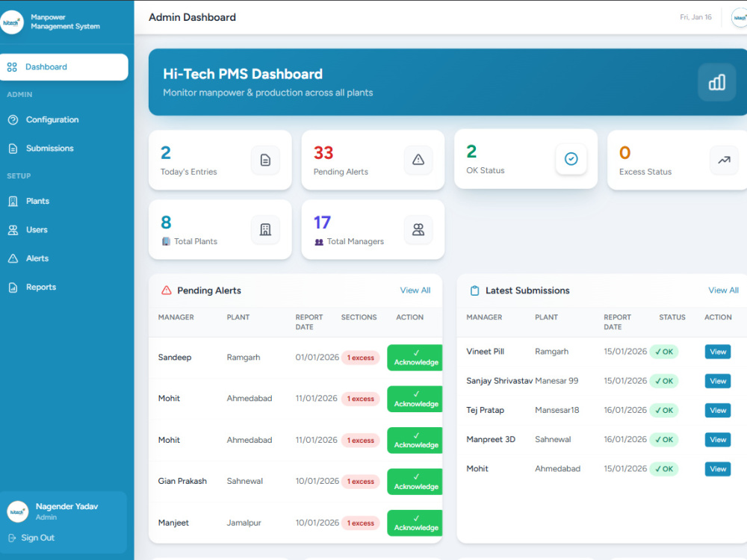The height and width of the screenshot is (560, 747).
Task: Acknowledge Mohit's first Ahmedabad alert
Action: coord(415,399)
